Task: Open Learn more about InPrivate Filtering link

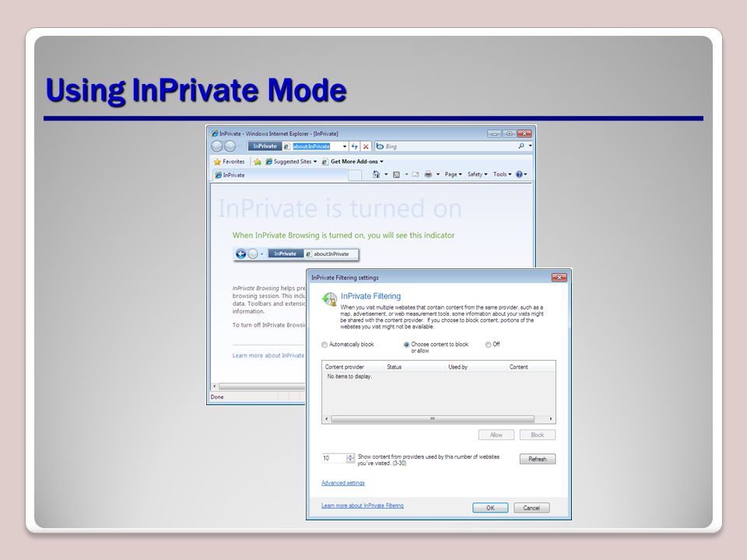Action: coord(363,506)
